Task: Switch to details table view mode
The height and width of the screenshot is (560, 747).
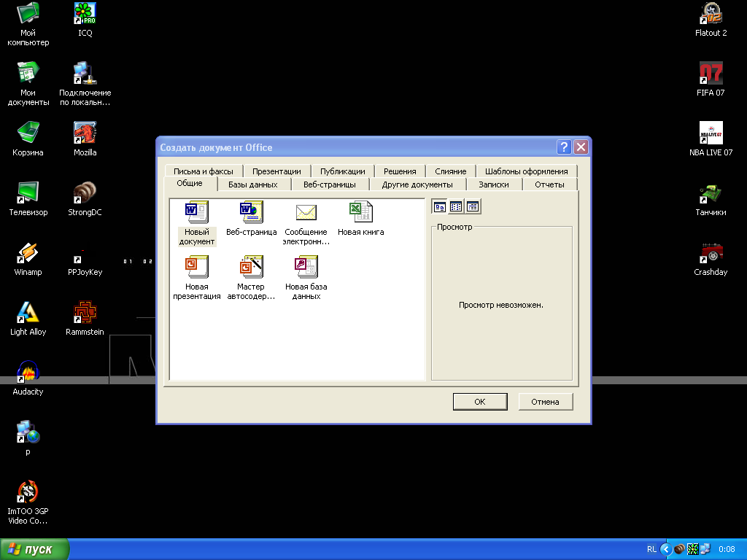Action: click(473, 206)
